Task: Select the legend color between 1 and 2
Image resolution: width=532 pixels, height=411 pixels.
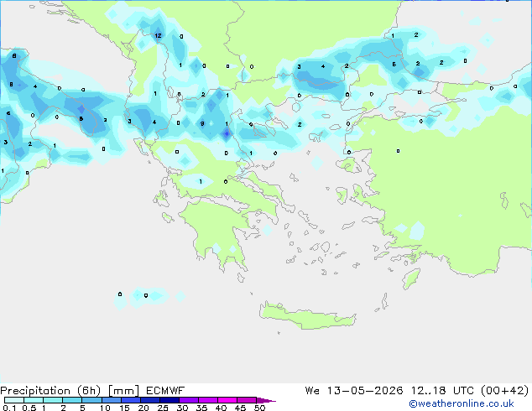Action: (x=53, y=400)
